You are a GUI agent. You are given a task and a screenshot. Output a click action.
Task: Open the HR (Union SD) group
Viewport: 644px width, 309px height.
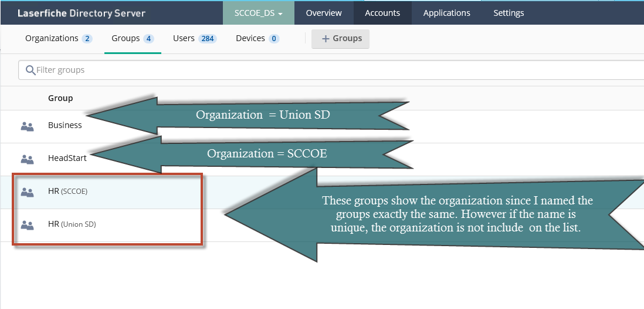click(72, 224)
